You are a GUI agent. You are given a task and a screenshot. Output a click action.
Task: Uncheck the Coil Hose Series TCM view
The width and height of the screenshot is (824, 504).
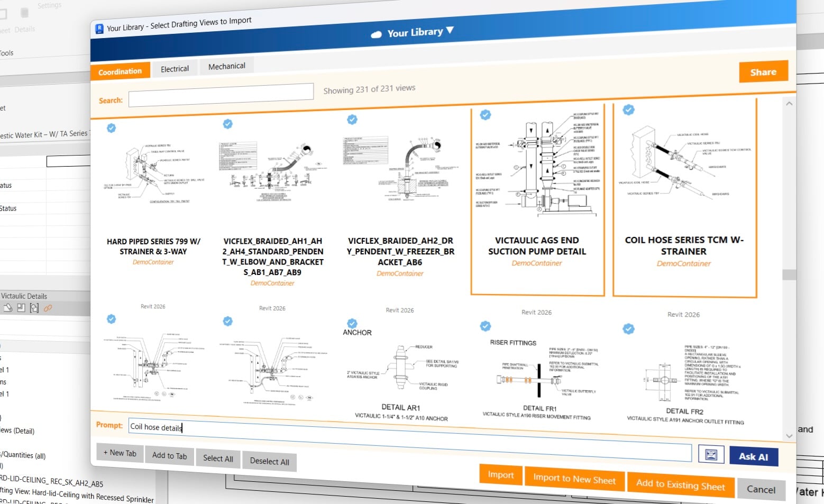629,109
